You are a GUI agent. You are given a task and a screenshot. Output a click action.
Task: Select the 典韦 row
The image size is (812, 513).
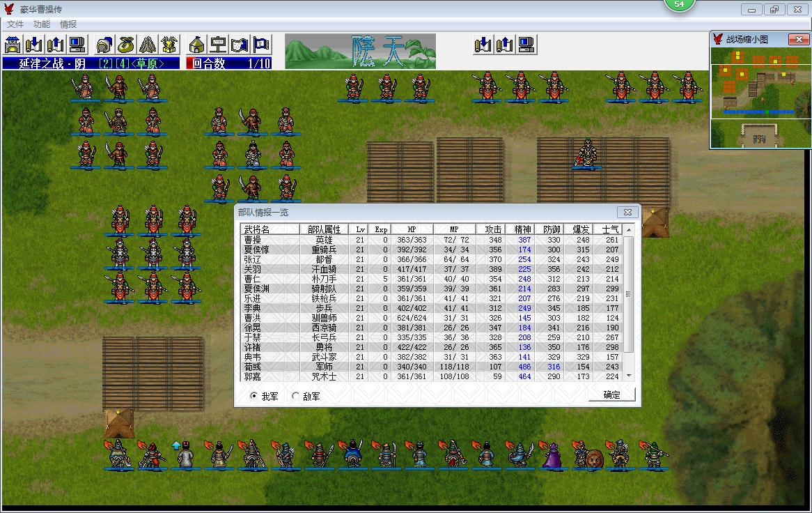[431, 357]
